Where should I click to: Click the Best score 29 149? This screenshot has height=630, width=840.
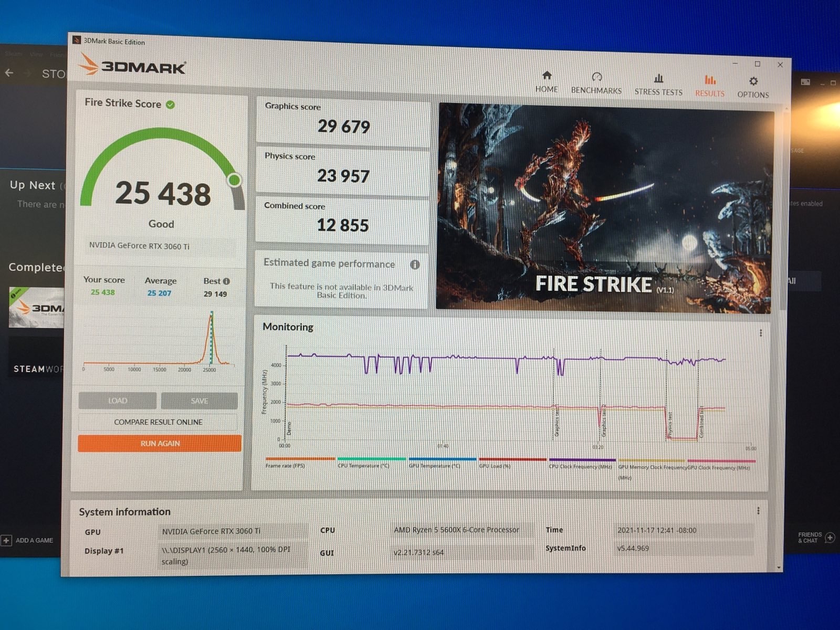(215, 294)
